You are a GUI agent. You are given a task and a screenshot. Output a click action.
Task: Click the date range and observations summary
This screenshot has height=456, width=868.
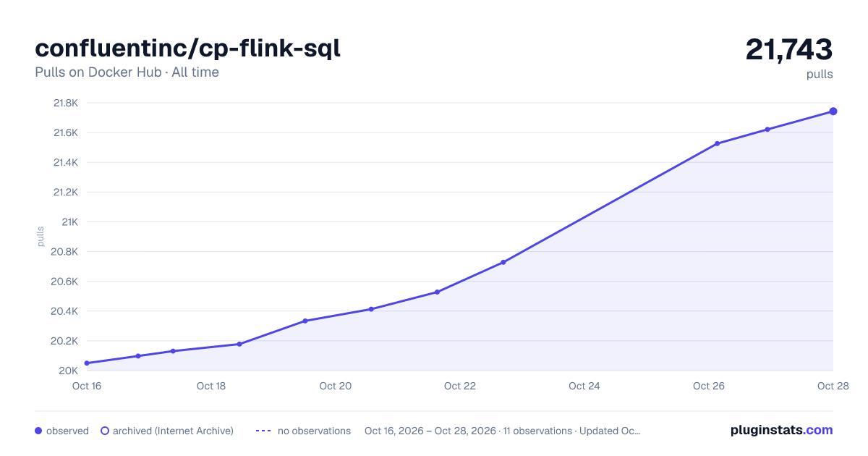pyautogui.click(x=503, y=431)
